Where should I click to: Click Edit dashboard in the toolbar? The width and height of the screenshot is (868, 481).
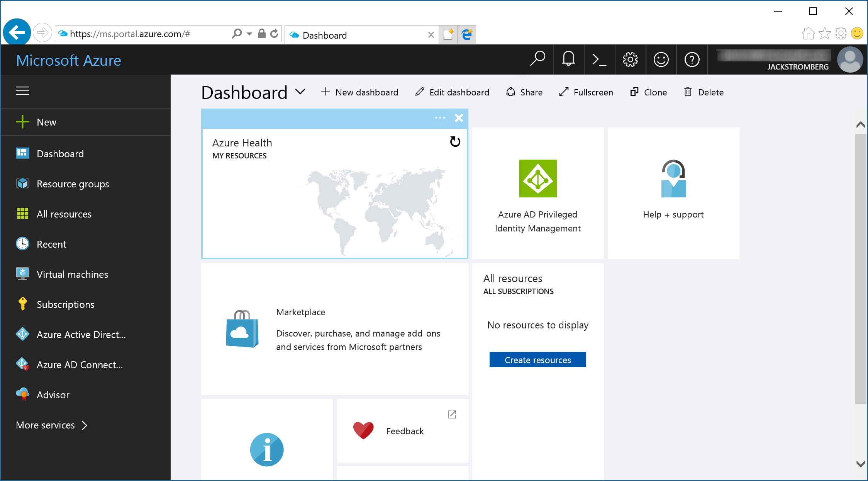[x=452, y=92]
